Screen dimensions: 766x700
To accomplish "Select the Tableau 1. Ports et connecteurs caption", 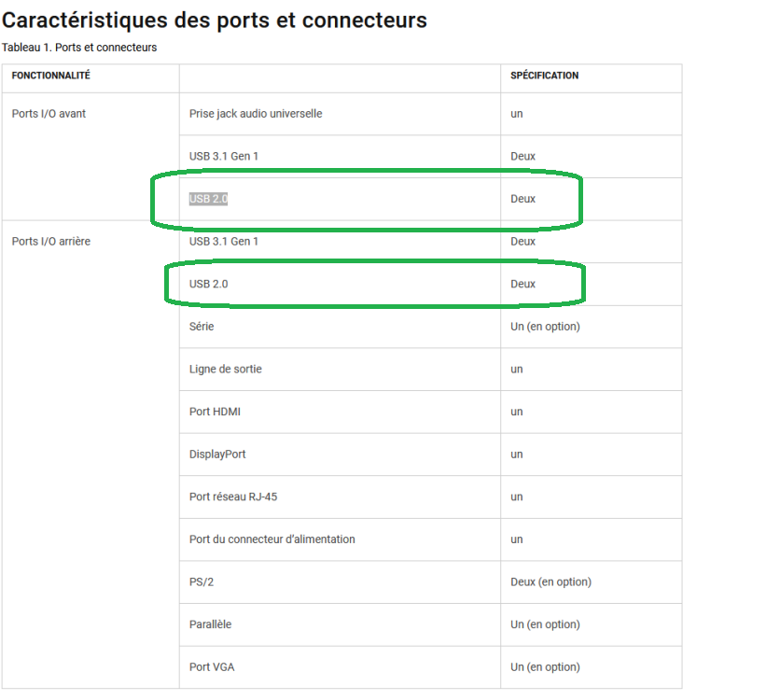I will click(79, 48).
